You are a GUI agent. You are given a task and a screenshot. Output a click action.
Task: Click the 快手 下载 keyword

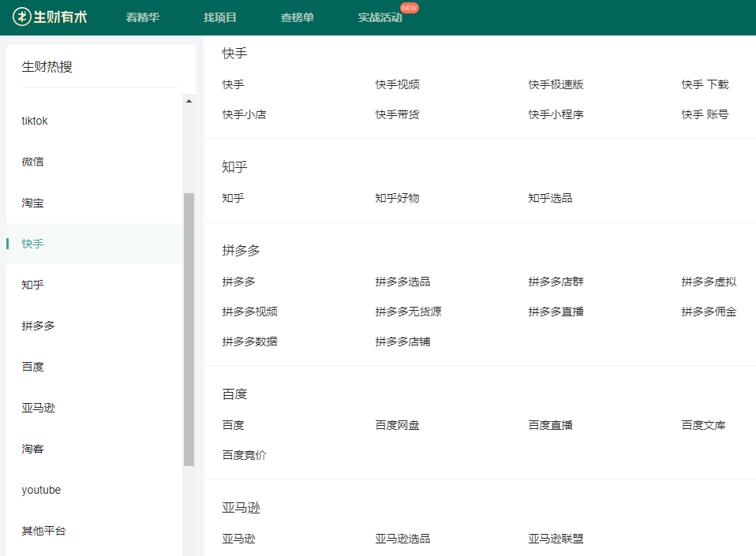(x=705, y=85)
